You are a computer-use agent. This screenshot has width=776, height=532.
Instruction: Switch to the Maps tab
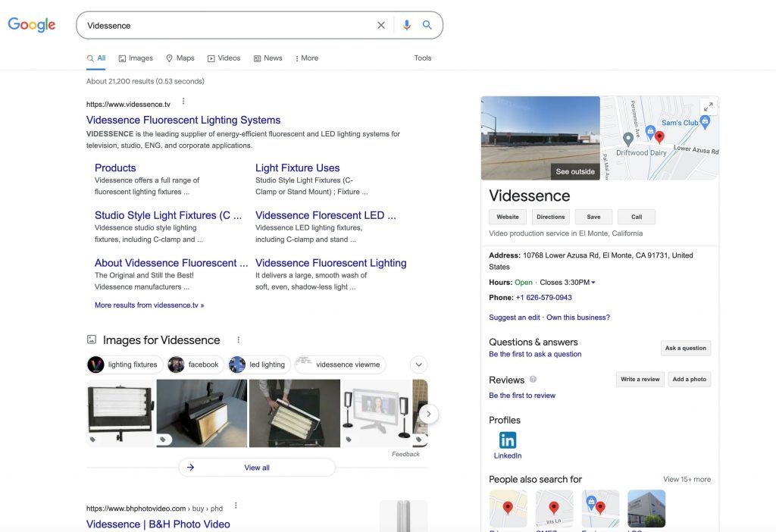click(x=180, y=58)
